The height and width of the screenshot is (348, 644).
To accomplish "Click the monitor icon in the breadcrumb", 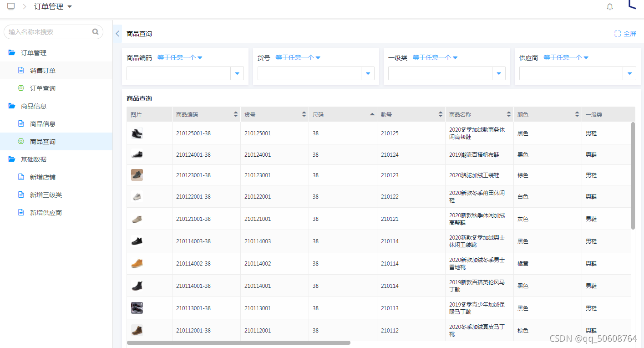I will [x=11, y=6].
